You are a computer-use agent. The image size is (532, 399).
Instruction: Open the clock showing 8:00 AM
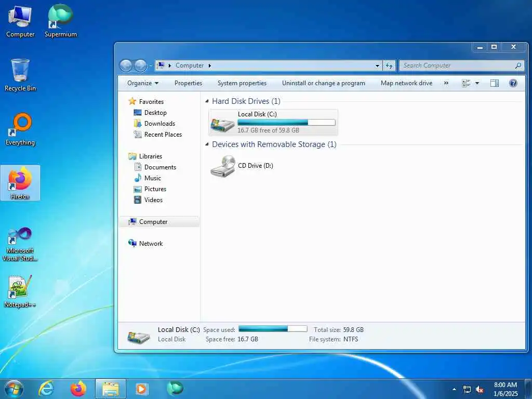coord(506,389)
